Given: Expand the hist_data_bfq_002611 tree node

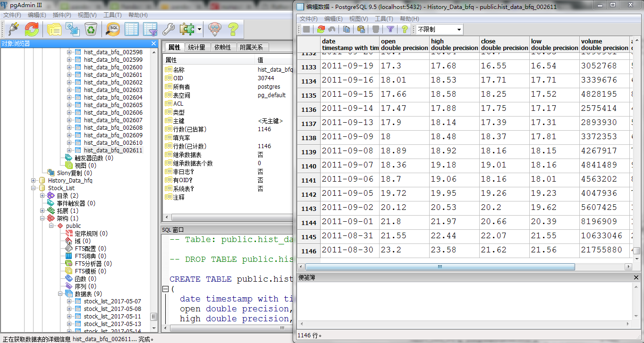Looking at the screenshot, I should coord(69,150).
